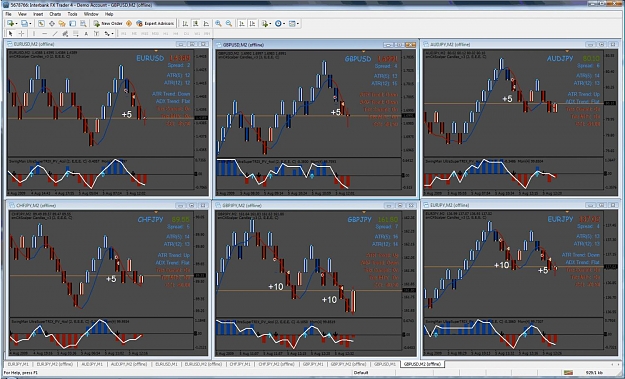This screenshot has width=625, height=379.
Task: Toggle the Terminal panel
Action: click(72, 24)
